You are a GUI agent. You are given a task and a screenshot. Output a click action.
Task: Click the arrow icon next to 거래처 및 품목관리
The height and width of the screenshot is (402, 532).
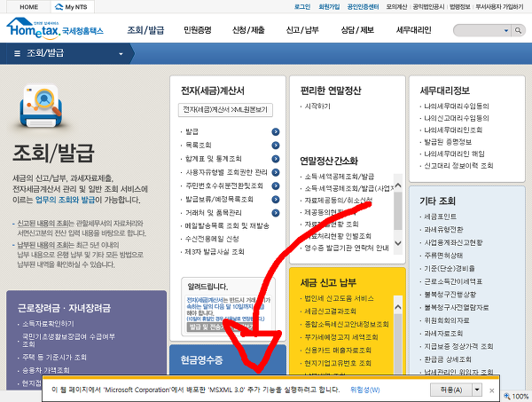276,213
